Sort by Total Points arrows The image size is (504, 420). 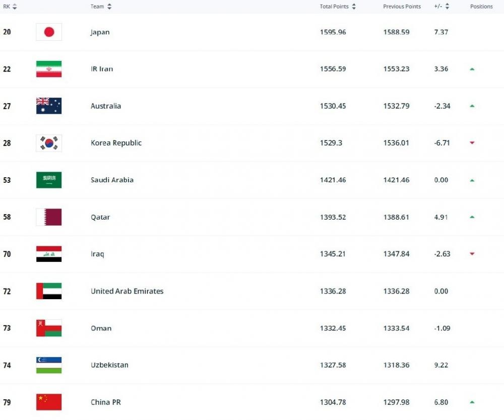(354, 7)
